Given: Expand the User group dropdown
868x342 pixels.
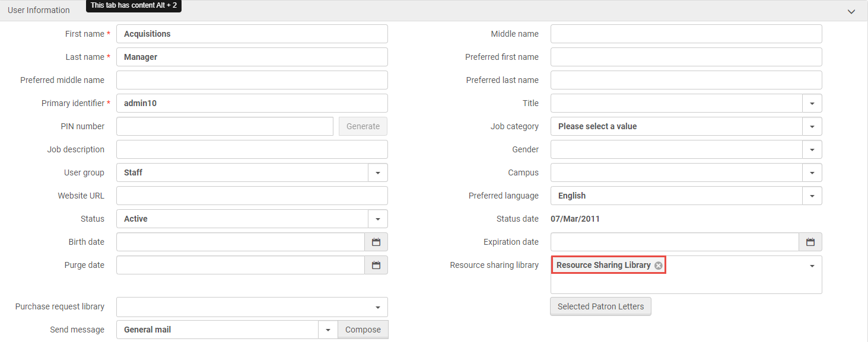Looking at the screenshot, I should (377, 172).
